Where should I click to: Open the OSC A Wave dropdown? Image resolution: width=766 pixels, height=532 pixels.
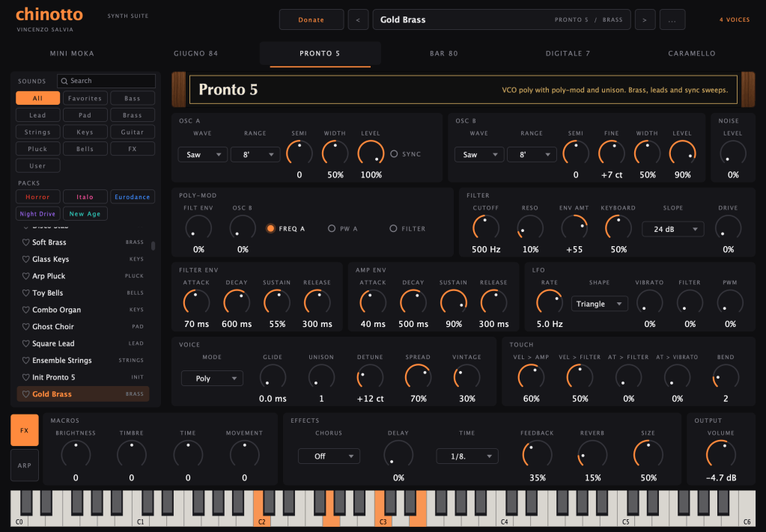point(203,155)
